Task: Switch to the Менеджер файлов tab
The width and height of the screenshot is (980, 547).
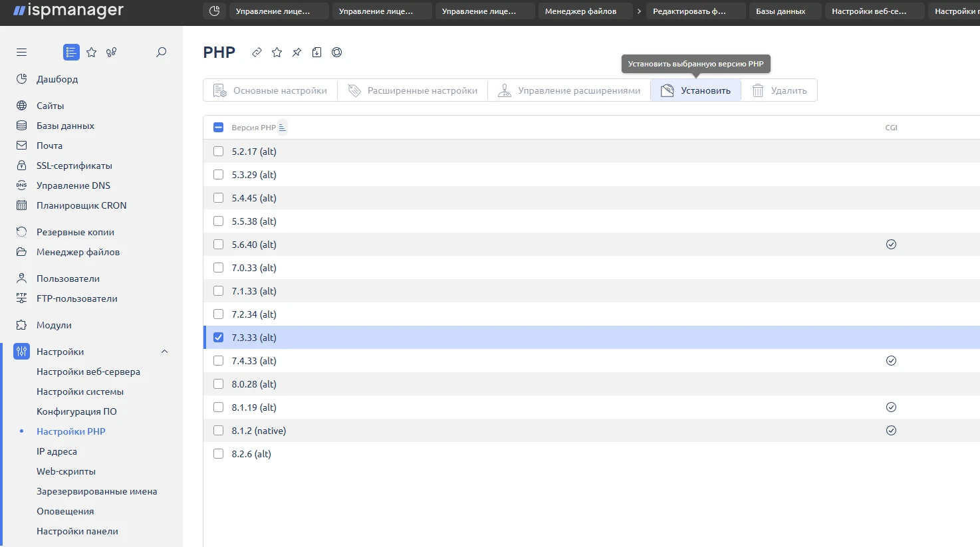Action: coord(580,11)
